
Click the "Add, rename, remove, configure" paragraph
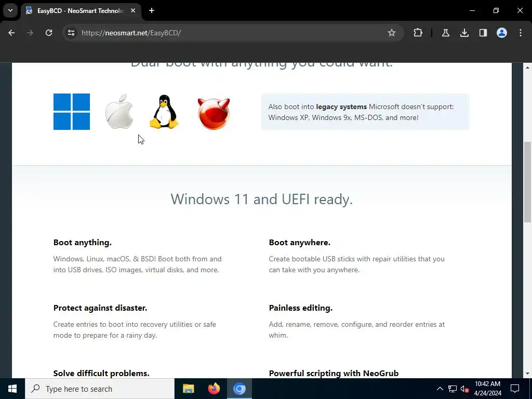pyautogui.click(x=356, y=330)
